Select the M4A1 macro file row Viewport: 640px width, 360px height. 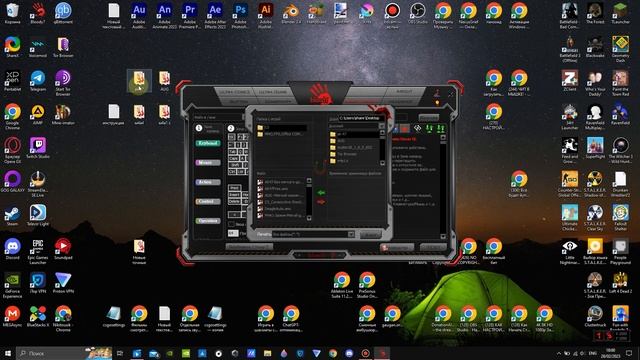click(x=282, y=215)
